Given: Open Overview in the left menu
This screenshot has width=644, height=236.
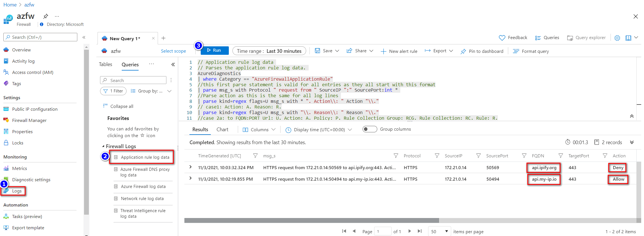Looking at the screenshot, I should coord(21,50).
